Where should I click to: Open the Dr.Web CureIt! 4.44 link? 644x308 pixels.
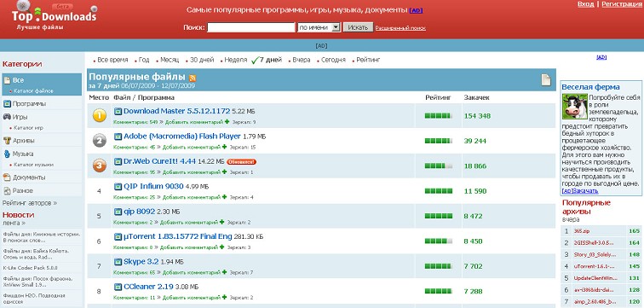[x=160, y=161]
